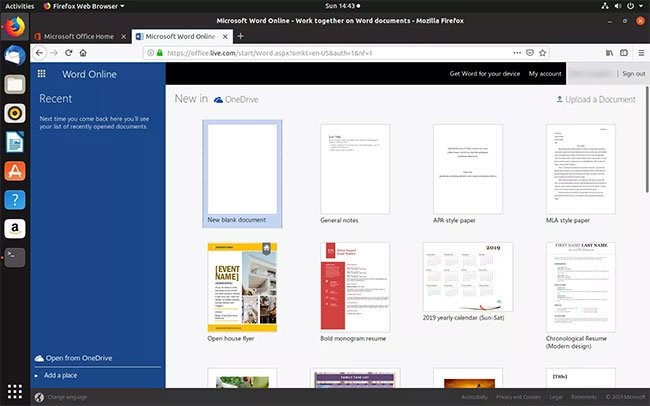Open the Word Online app launcher grid
The image size is (650, 406).
[x=41, y=74]
